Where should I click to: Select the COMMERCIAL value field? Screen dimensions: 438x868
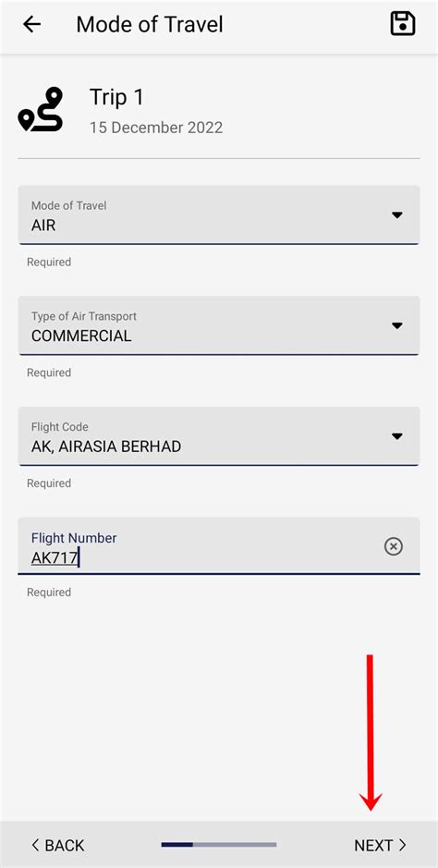[x=218, y=325]
